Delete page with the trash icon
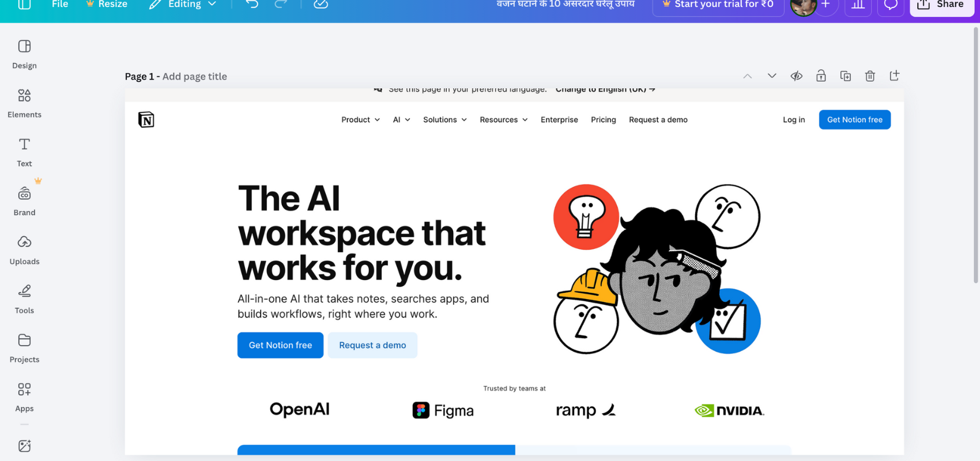 [x=870, y=76]
